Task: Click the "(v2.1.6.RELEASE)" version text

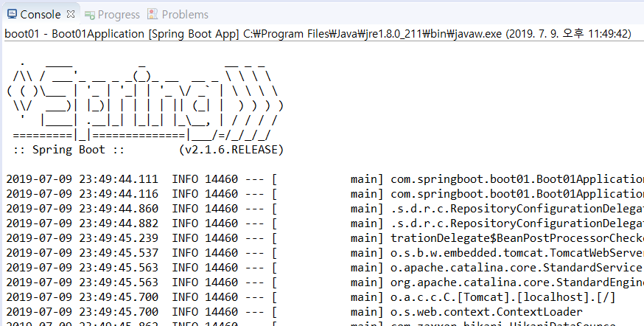Action: [231, 150]
